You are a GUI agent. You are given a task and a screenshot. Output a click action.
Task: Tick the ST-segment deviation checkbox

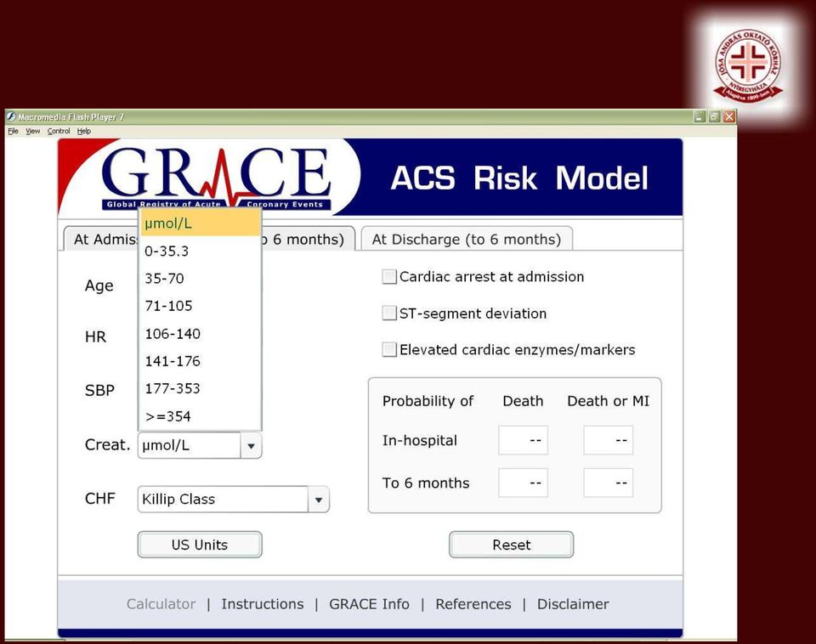tap(389, 314)
